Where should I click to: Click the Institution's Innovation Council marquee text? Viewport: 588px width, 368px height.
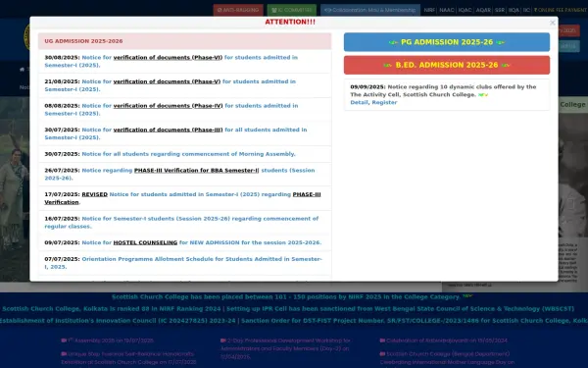tap(119, 321)
